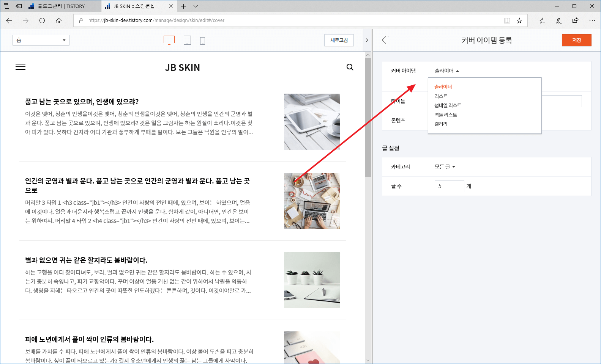Click the JB SKIN blog title

pyautogui.click(x=183, y=67)
